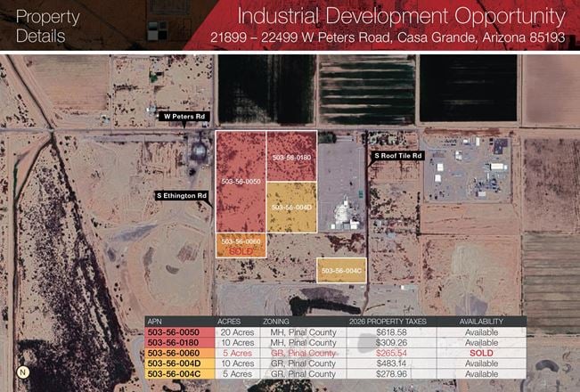This screenshot has width=580, height=392.
Task: Click the $309.26 tax value
Action: click(391, 342)
